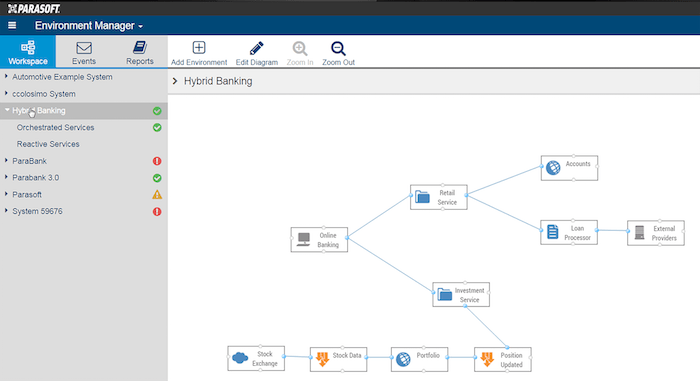Click the Stock Exchange cloud icon
This screenshot has width=700, height=381.
(x=240, y=357)
